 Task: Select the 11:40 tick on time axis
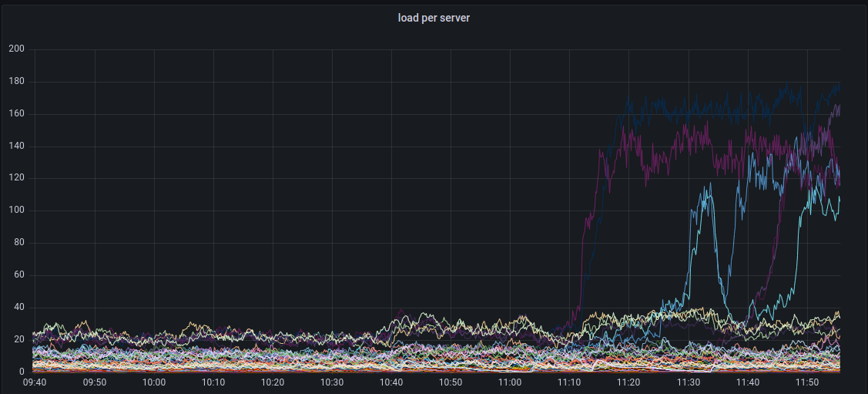tap(747, 382)
